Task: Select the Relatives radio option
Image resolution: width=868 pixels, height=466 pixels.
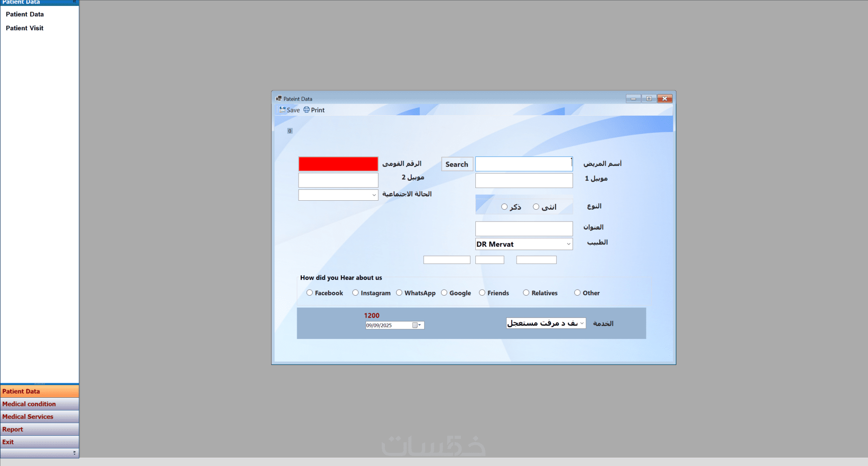Action: pyautogui.click(x=526, y=293)
